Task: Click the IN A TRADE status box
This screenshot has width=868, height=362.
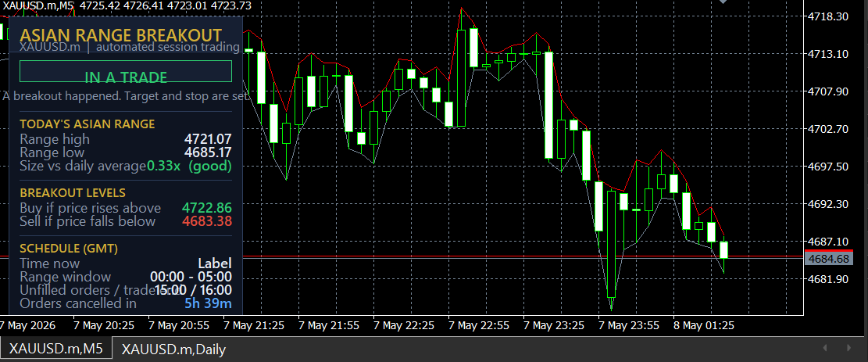Action: click(x=126, y=71)
